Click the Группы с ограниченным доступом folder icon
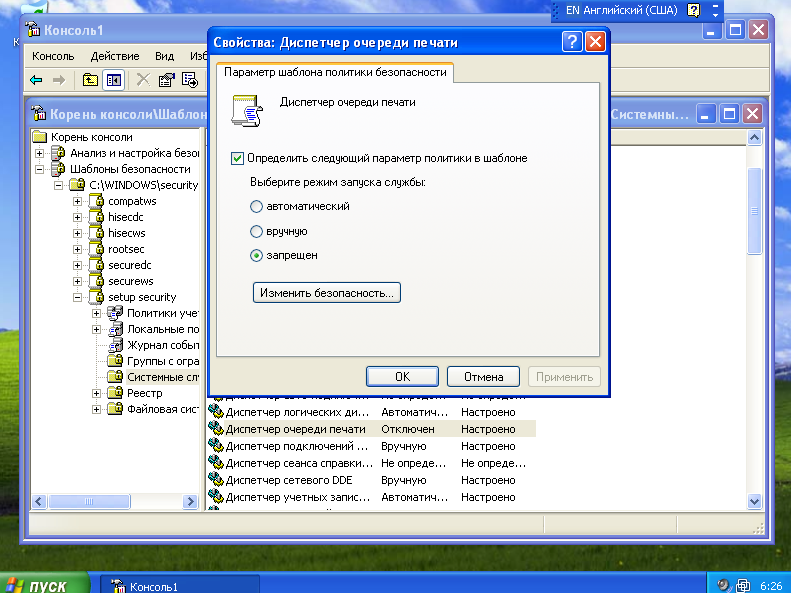The width and height of the screenshot is (791, 593). point(116,361)
